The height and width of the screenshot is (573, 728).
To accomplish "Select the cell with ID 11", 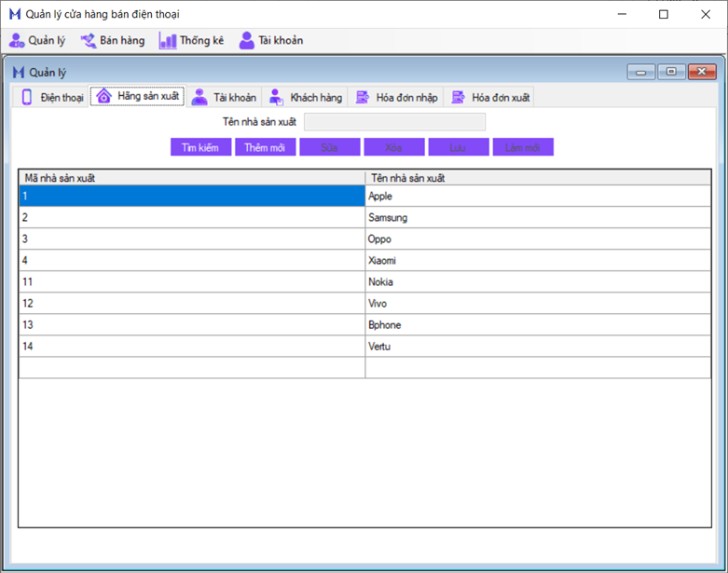I will [192, 281].
